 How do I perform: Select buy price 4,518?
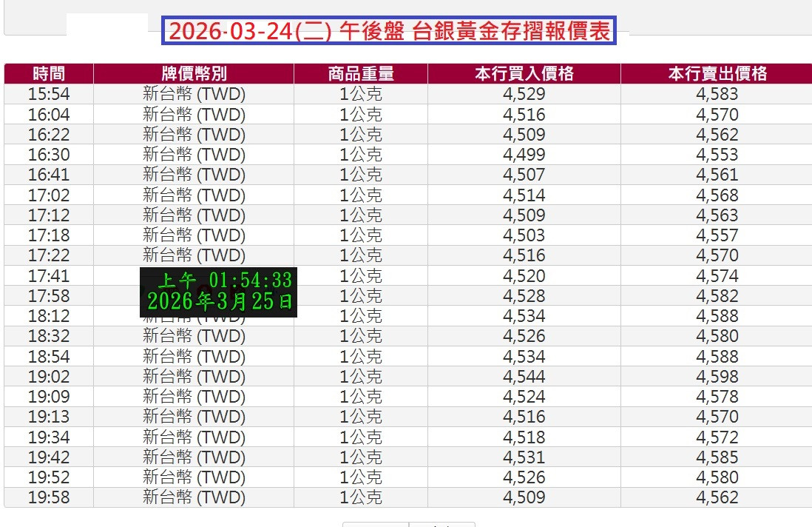point(524,437)
